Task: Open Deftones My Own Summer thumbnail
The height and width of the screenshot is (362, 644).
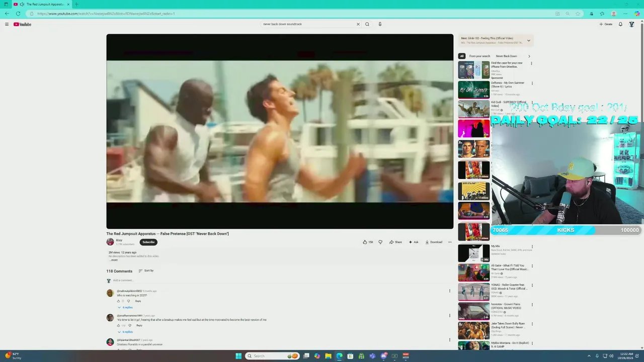Action: click(x=474, y=89)
